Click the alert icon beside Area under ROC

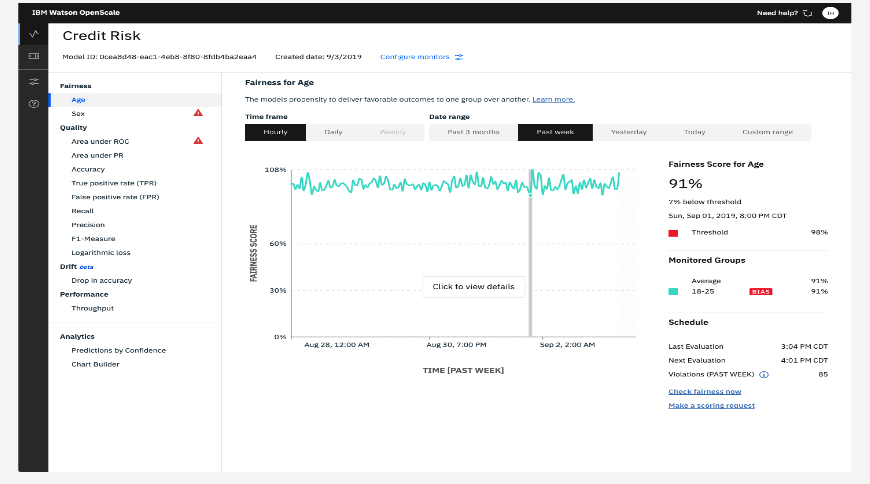198,141
